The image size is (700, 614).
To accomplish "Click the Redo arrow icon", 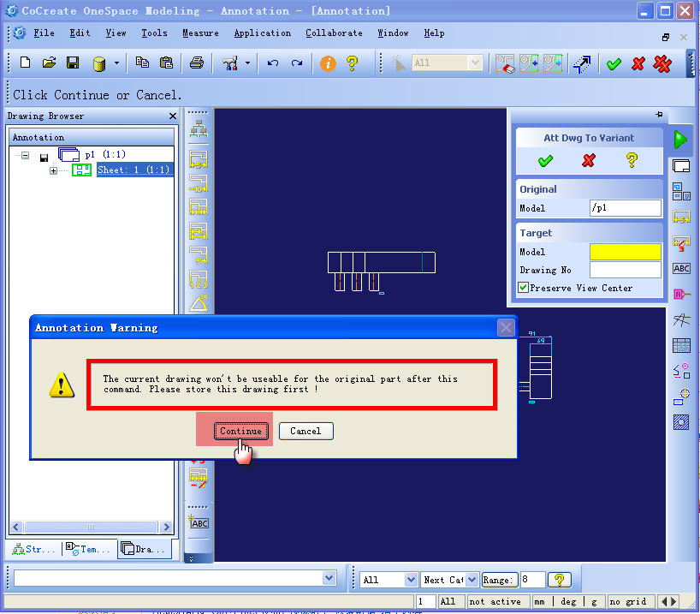I will (x=297, y=63).
